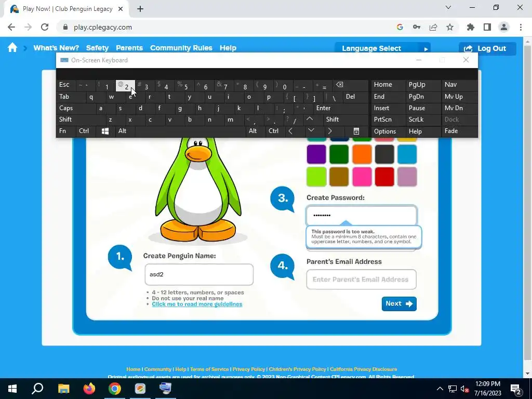Toggle Fade key on On-Screen Keyboard

click(x=459, y=131)
